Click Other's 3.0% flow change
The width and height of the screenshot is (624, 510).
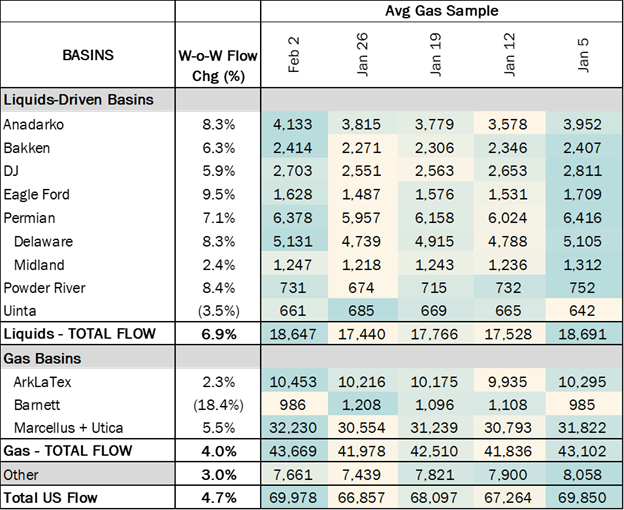point(219,475)
